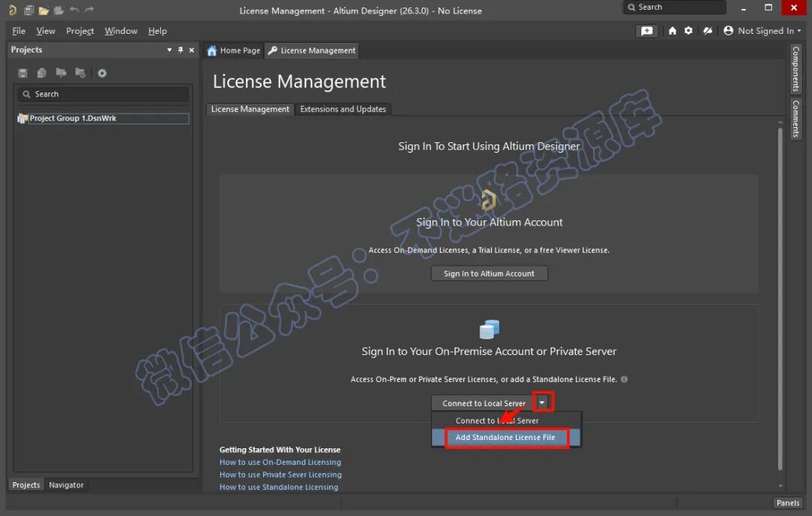Open How to use Standalone Licensing link

point(279,487)
